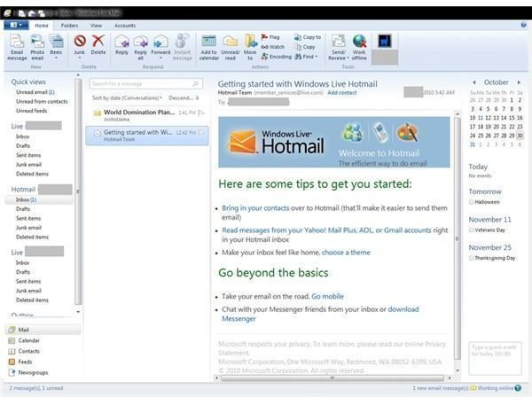Switch to the Folders tab

[x=69, y=26]
